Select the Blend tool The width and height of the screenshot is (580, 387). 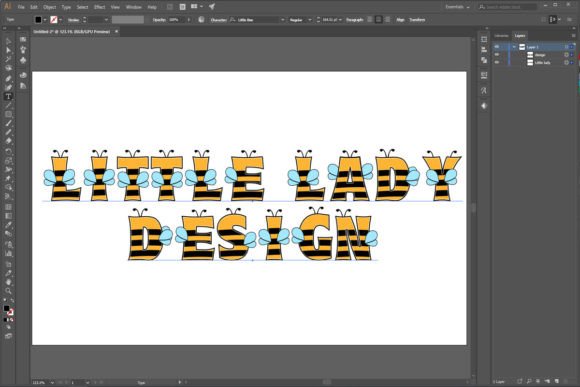pos(8,233)
